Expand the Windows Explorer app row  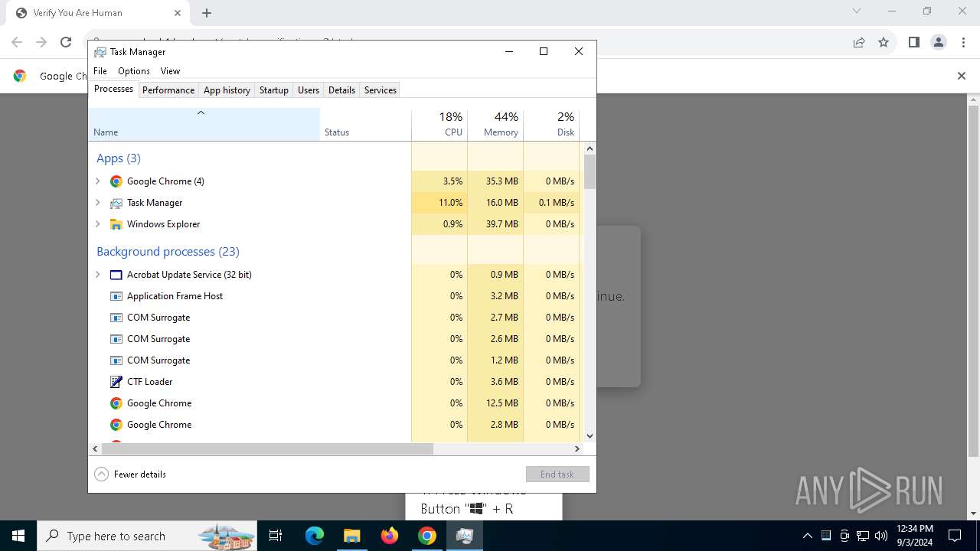98,224
